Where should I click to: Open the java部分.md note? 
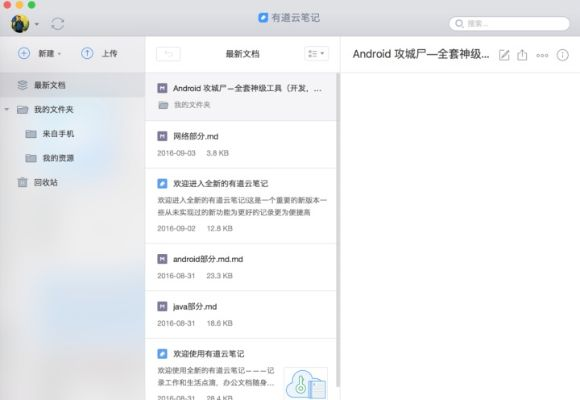(241, 315)
